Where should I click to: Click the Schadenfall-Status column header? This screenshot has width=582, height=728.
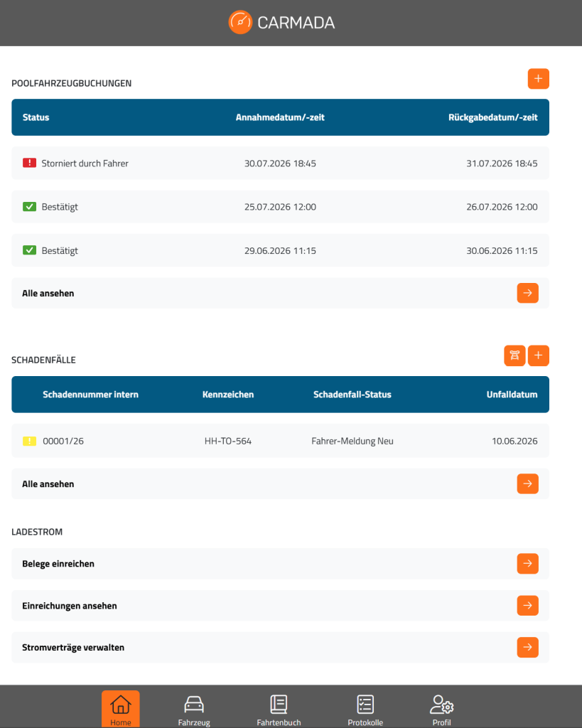[x=352, y=395]
